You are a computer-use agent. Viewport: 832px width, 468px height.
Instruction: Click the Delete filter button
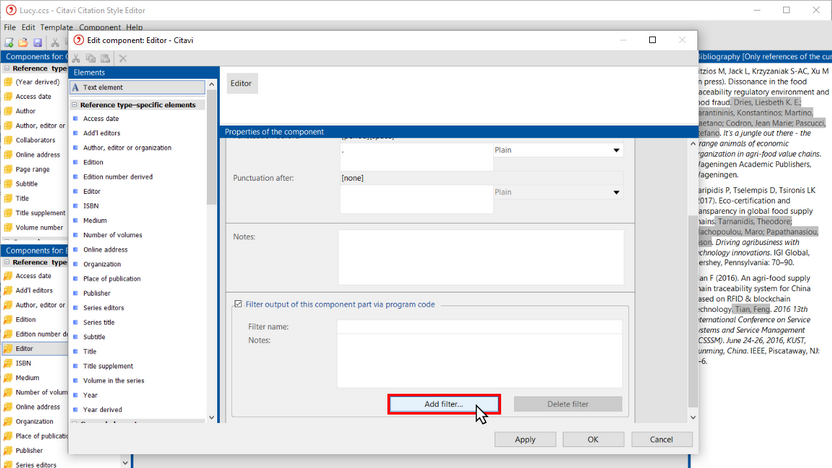(x=568, y=404)
